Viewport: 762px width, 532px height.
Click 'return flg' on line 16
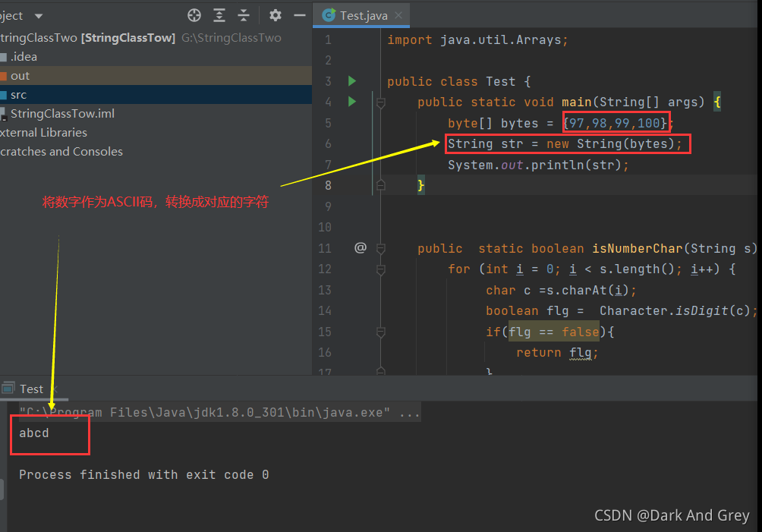553,353
